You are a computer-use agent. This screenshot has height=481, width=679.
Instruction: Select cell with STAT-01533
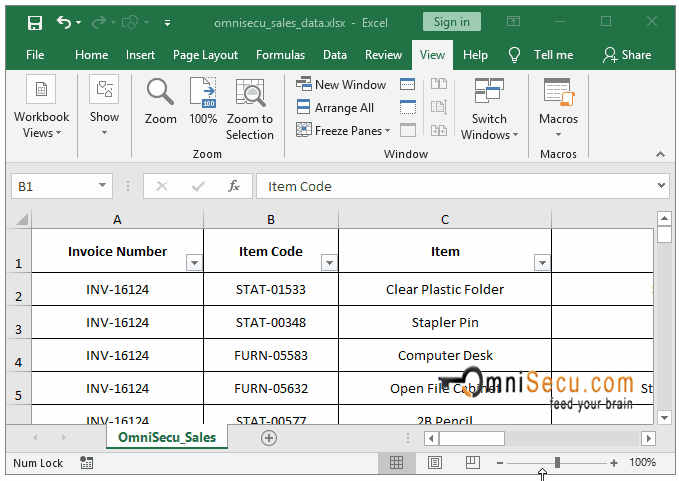pos(271,289)
